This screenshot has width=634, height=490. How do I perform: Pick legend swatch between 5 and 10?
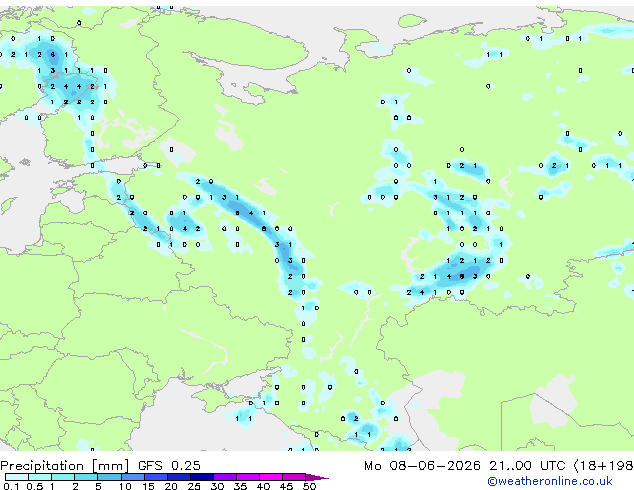pyautogui.click(x=109, y=477)
